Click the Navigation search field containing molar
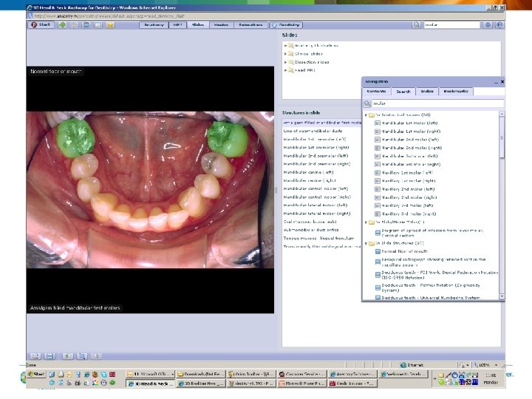The height and width of the screenshot is (399, 532). click(x=437, y=103)
